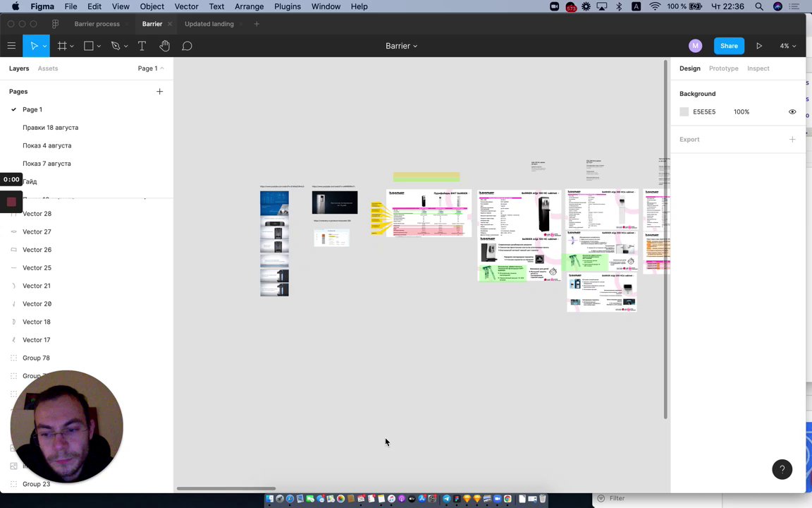Open Spotlight search in menu bar

pos(758,6)
